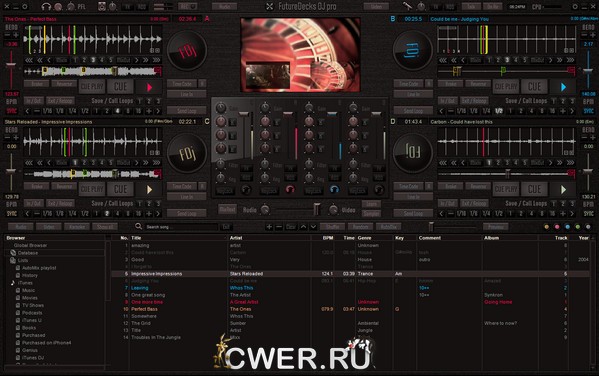
Task: Select the pink color dot
Action: tap(557, 227)
